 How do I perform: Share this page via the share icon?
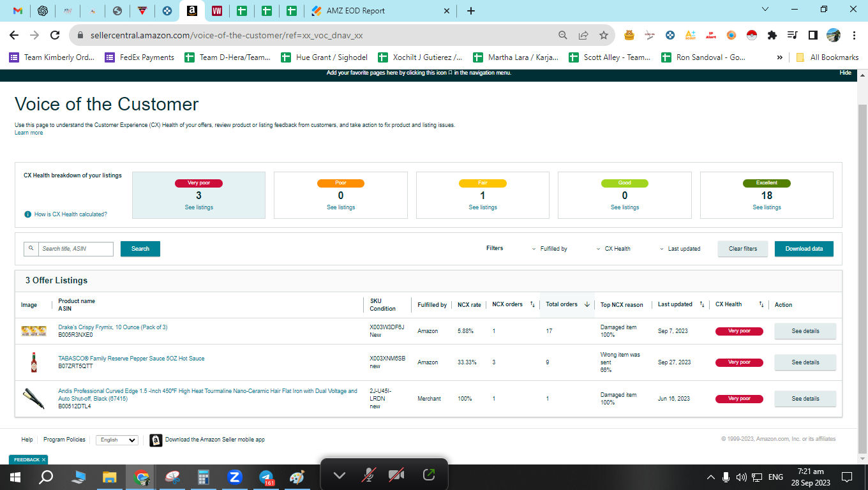click(583, 35)
